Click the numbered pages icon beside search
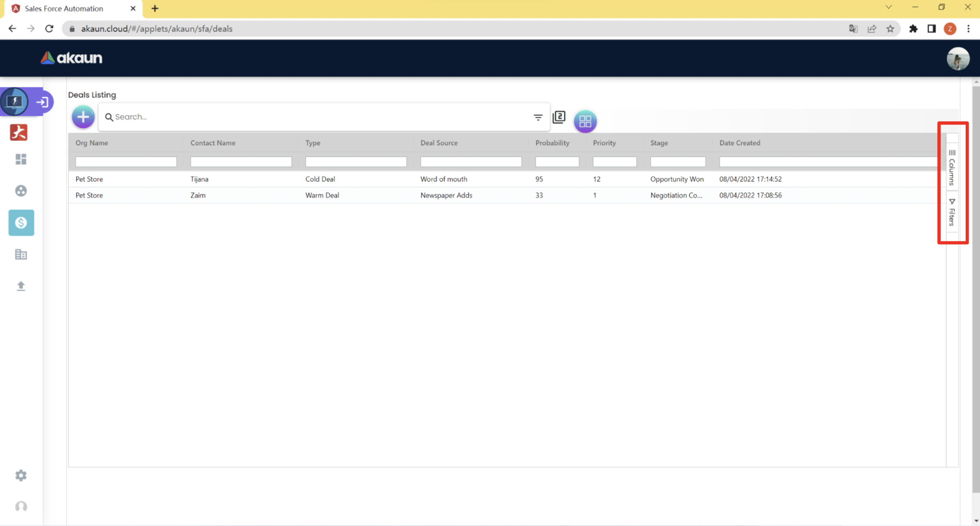980x526 pixels. tap(559, 117)
